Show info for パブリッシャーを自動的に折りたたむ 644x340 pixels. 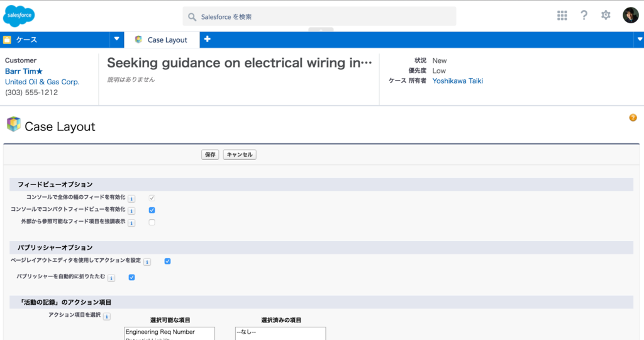pyautogui.click(x=111, y=278)
